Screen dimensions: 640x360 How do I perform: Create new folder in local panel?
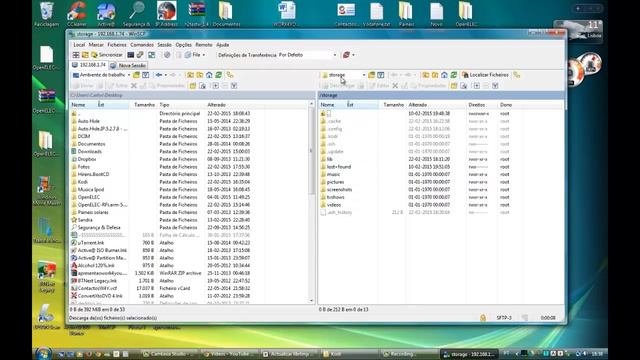193,86
